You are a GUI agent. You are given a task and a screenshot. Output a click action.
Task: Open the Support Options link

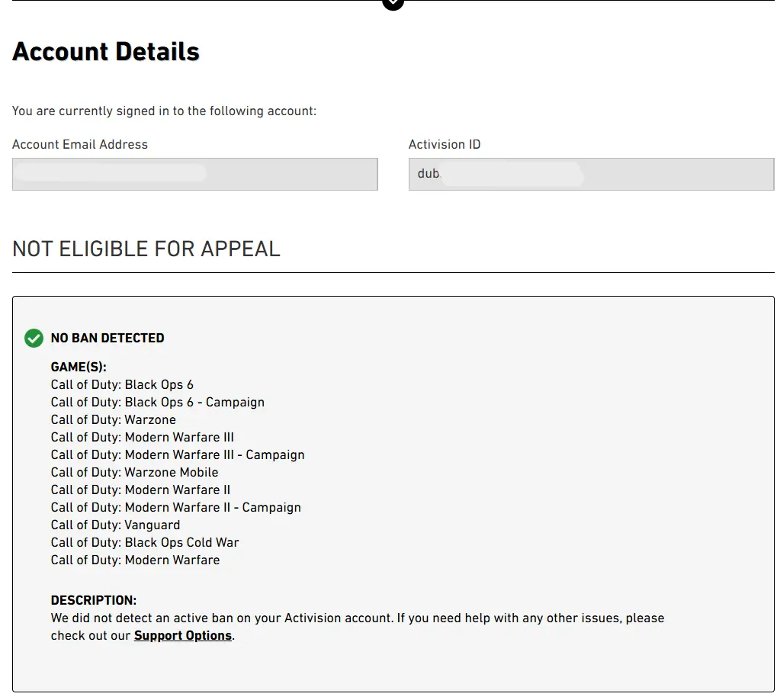[x=183, y=635]
